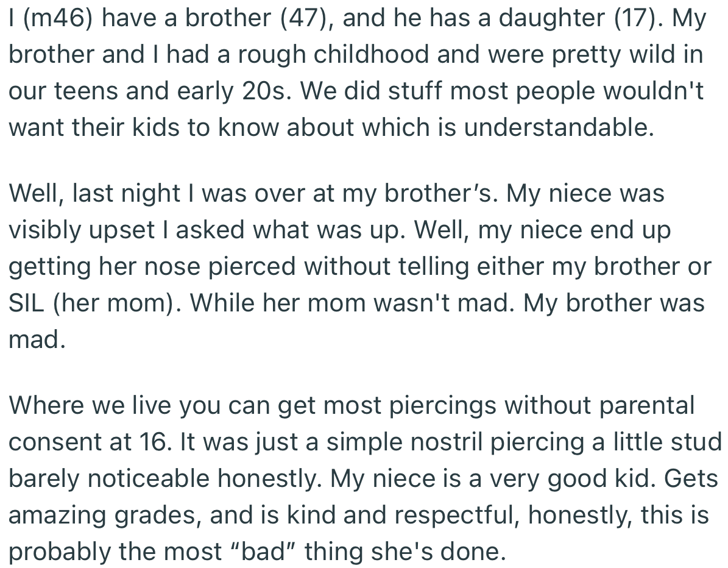Click the word "stud"
Image resolution: width=728 pixels, height=568 pixels.
pos(697,442)
